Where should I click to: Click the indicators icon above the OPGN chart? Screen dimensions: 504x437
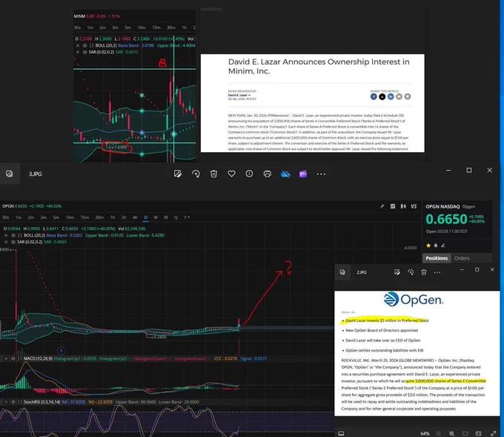pos(393,206)
